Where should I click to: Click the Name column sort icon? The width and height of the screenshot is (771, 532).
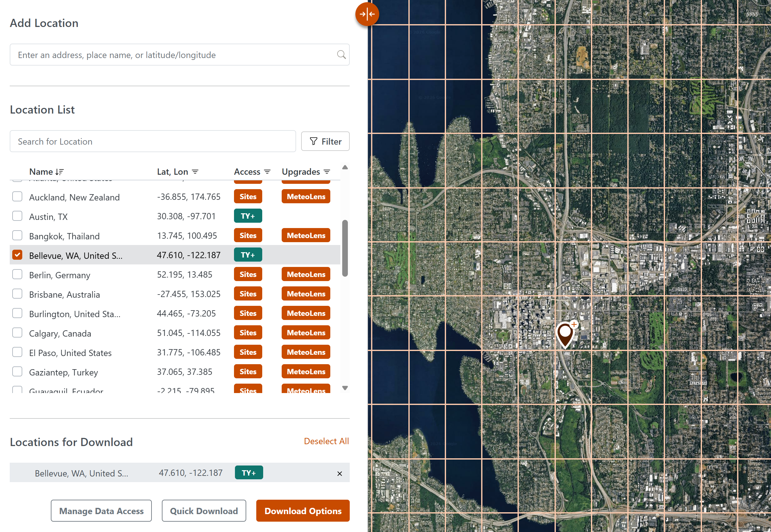coord(59,172)
